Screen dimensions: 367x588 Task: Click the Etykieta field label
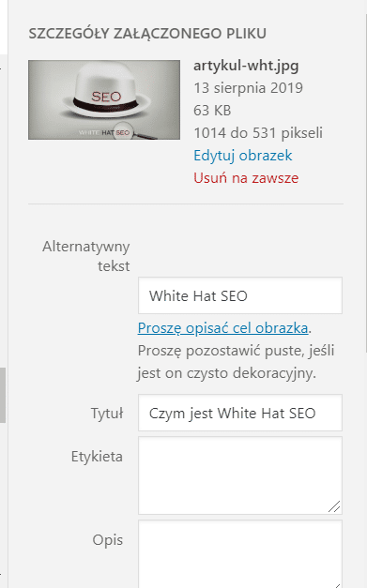pos(97,457)
